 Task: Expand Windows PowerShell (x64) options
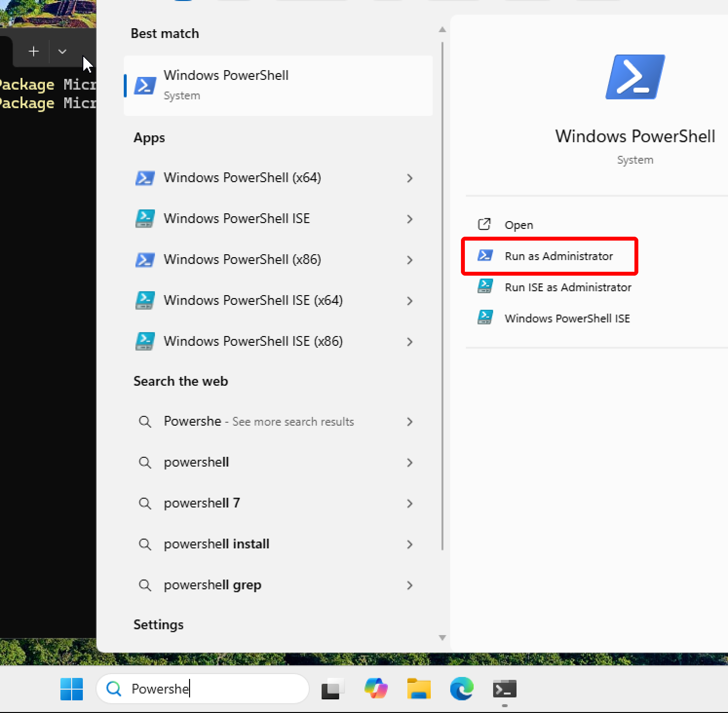pyautogui.click(x=410, y=178)
